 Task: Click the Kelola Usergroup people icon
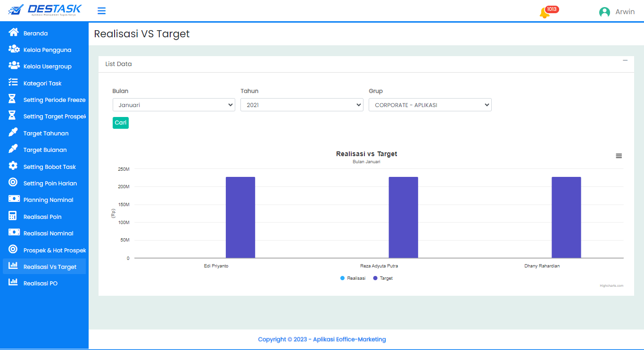tap(14, 66)
